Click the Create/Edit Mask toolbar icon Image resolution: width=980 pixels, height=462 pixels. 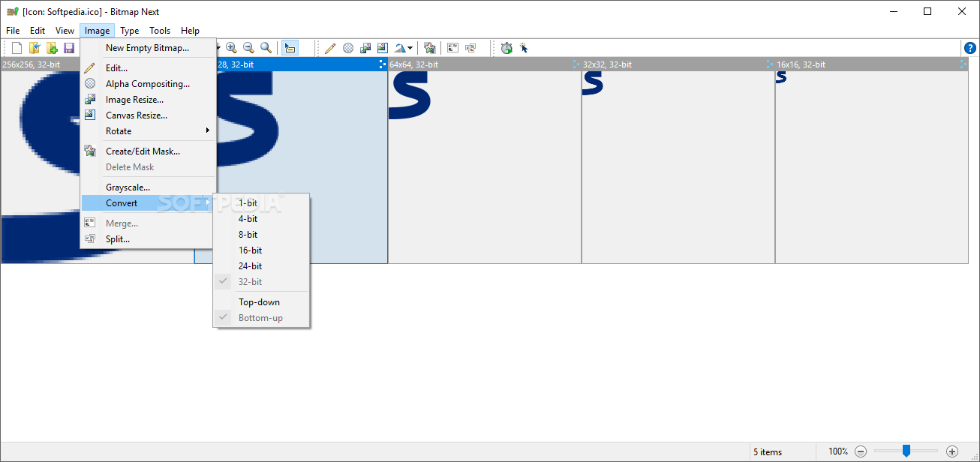pos(430,48)
